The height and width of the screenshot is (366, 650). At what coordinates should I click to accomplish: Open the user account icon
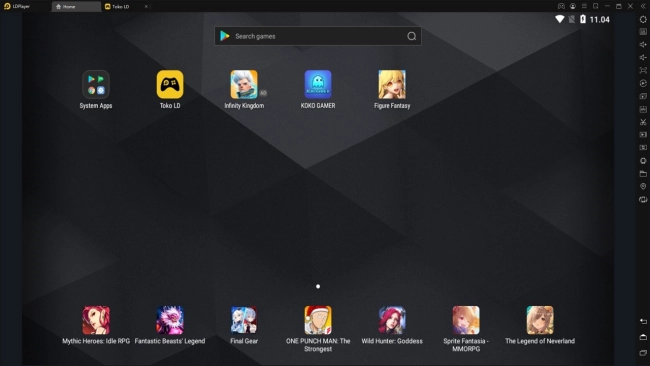click(x=572, y=6)
